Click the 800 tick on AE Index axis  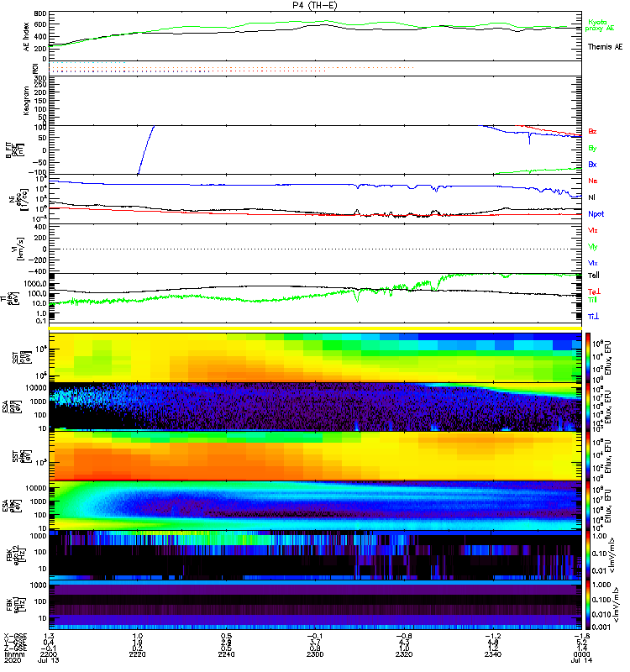click(x=40, y=14)
